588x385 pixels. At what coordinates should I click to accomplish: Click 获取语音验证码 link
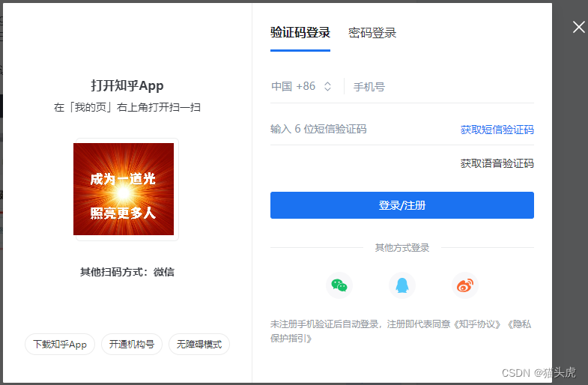tap(497, 163)
